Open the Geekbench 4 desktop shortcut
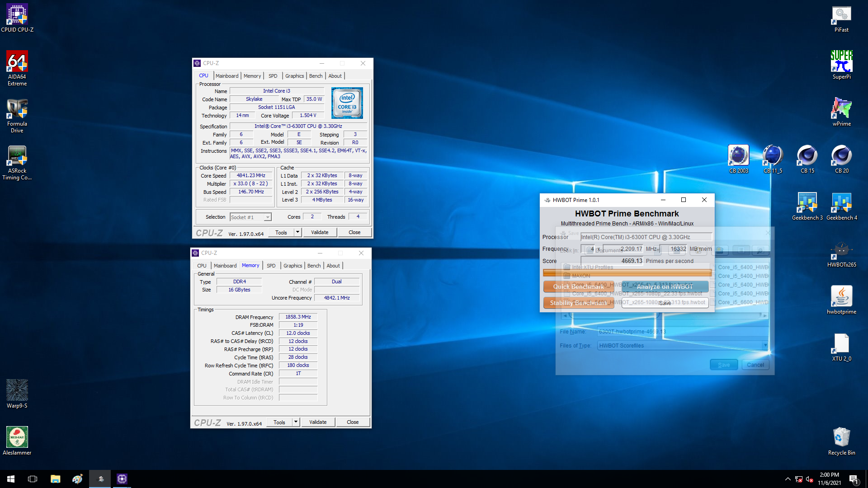The height and width of the screenshot is (488, 868). pyautogui.click(x=841, y=206)
